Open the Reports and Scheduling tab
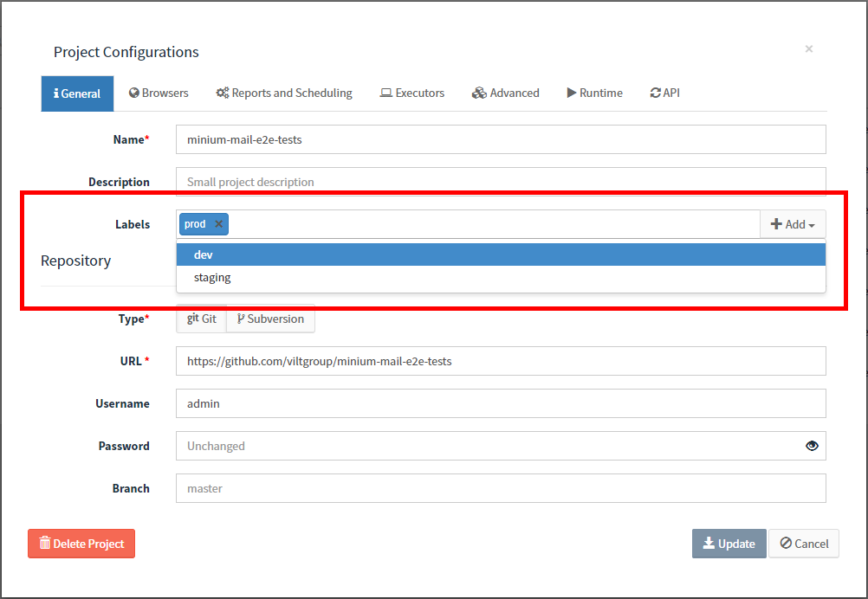The width and height of the screenshot is (868, 599). (x=284, y=93)
